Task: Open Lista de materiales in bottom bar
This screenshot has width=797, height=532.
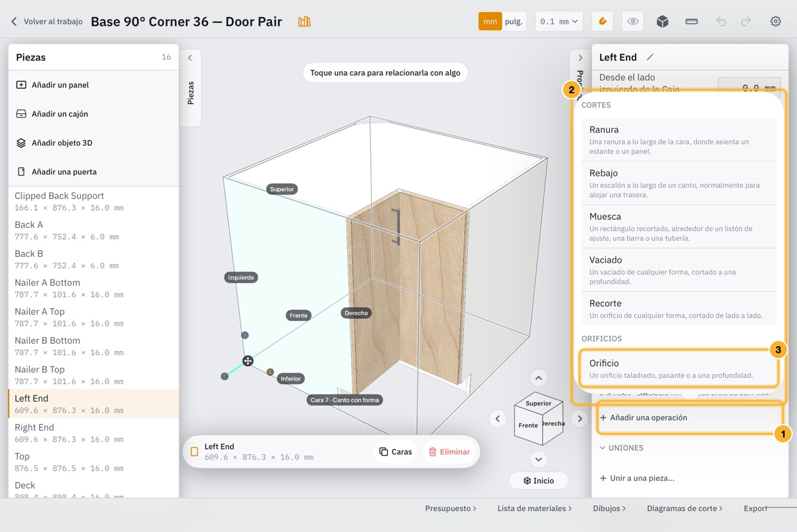Action: [x=534, y=508]
